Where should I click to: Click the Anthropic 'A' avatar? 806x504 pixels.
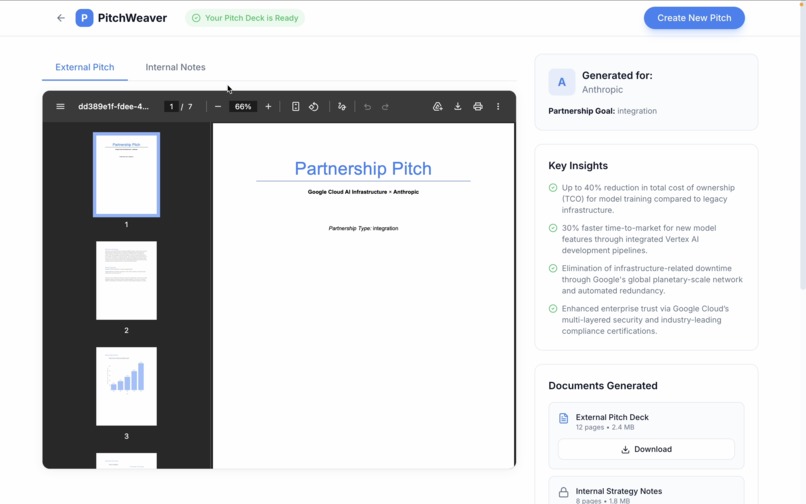pos(562,82)
